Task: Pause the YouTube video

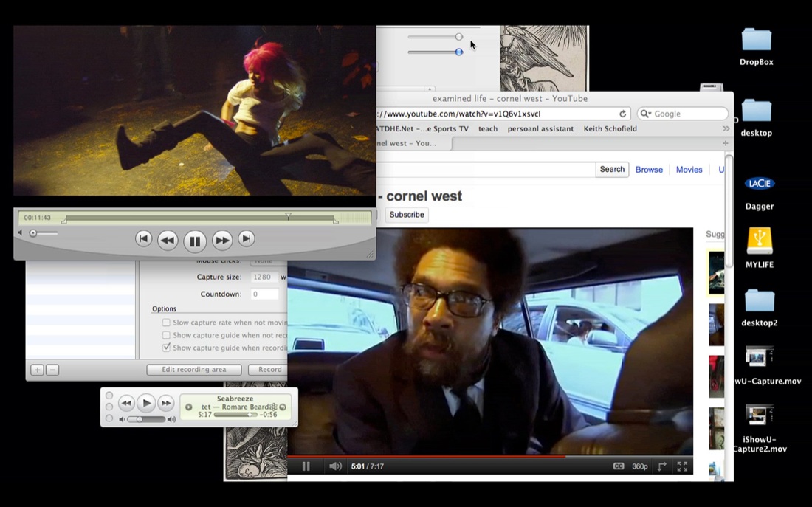Action: [x=306, y=466]
